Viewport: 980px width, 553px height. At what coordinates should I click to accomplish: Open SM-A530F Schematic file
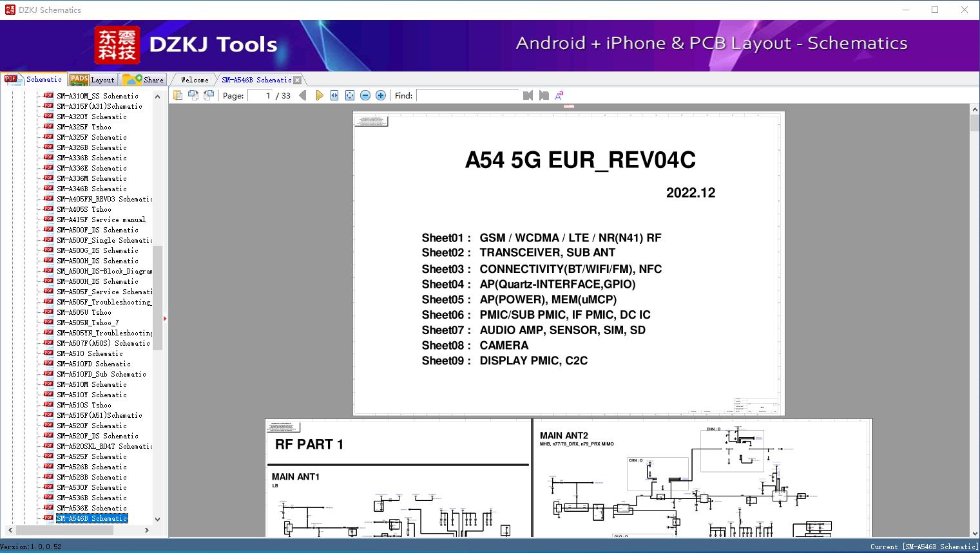91,487
